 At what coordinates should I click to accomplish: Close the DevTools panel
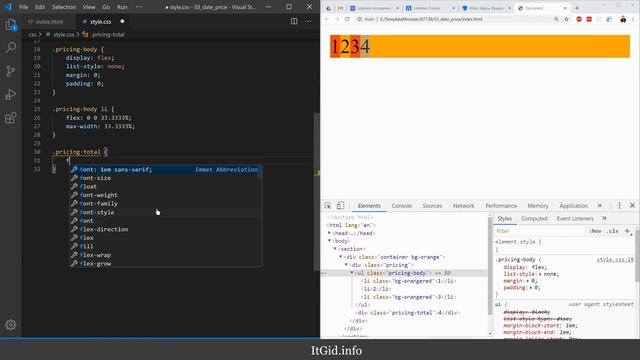(632, 205)
